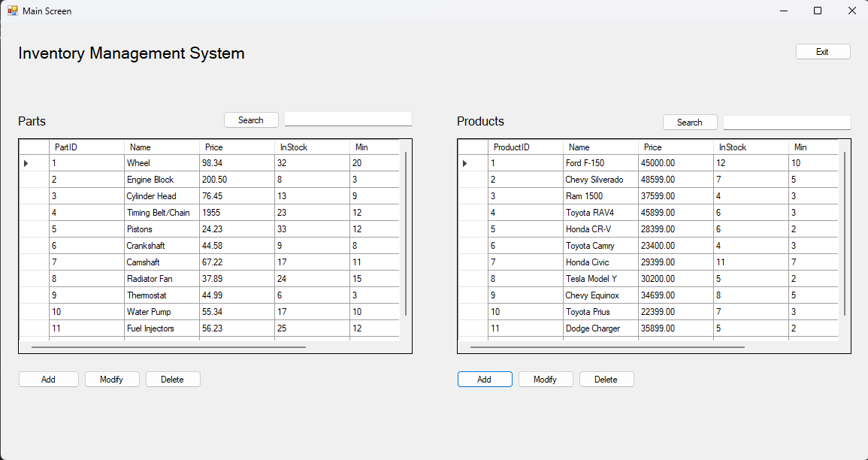Delete the selected part
This screenshot has height=460, width=868.
pos(173,379)
